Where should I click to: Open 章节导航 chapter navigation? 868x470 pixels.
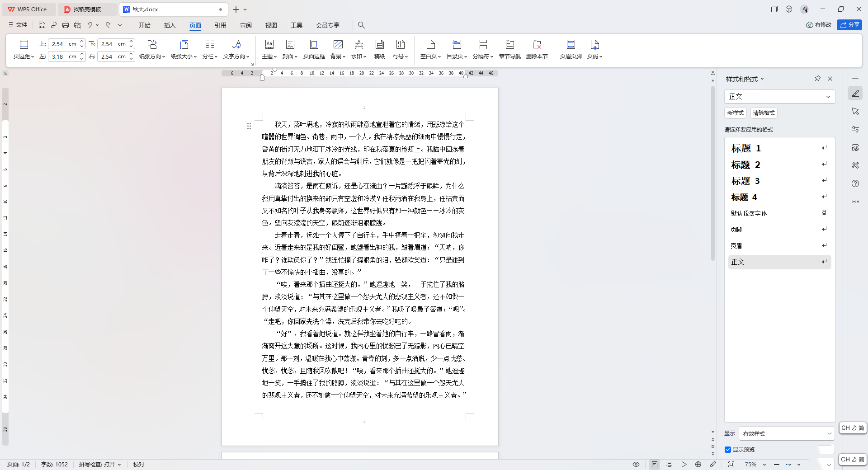509,49
